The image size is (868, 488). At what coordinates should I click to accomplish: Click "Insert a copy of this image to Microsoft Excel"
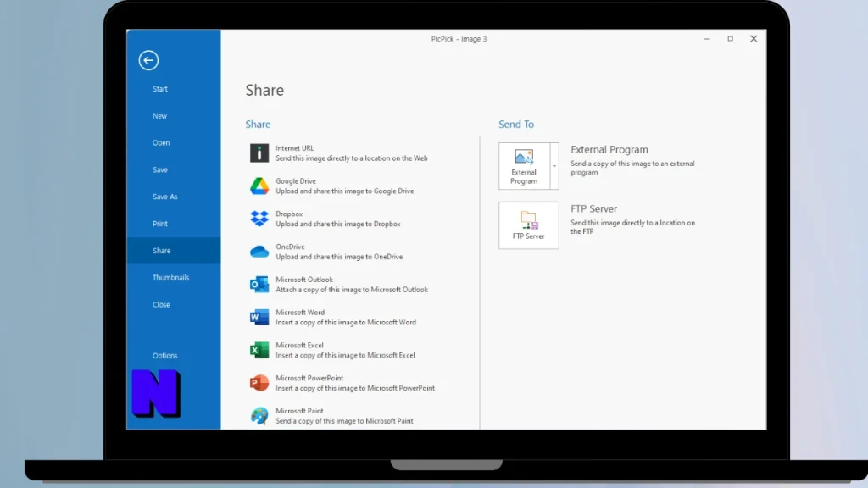coord(345,355)
